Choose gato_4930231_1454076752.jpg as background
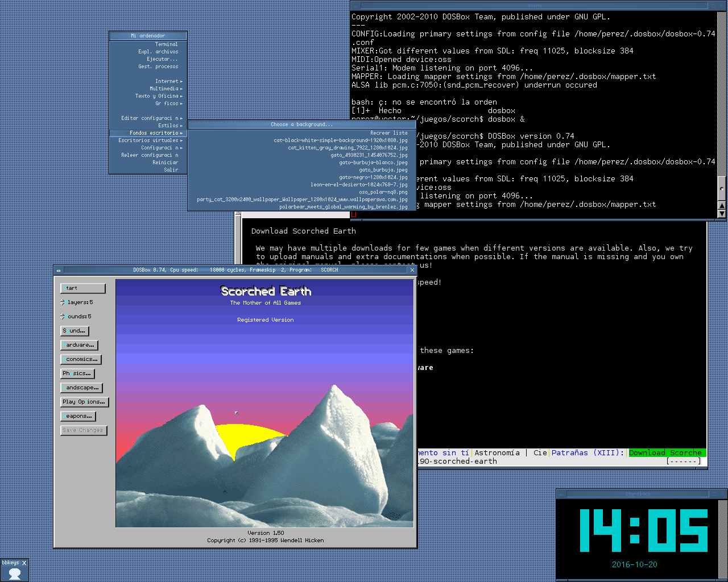Viewport: 728px width, 582px height. [x=302, y=155]
